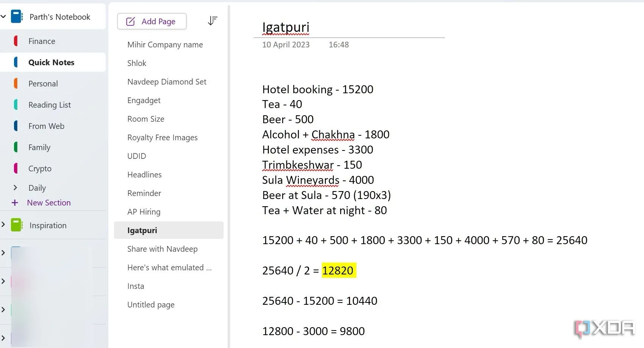Click New Section link
The width and height of the screenshot is (644, 348).
49,203
